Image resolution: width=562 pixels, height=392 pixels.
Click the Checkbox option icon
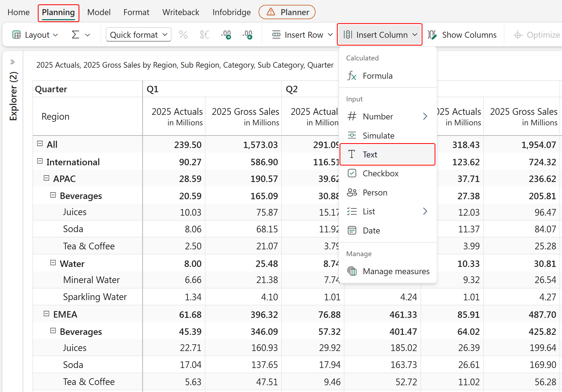352,173
